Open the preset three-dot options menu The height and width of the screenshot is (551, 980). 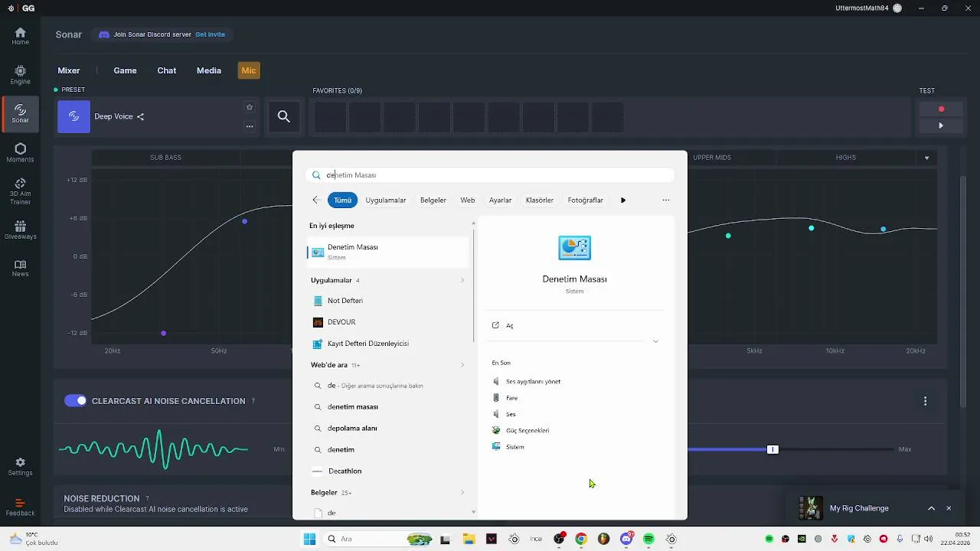[x=249, y=126]
